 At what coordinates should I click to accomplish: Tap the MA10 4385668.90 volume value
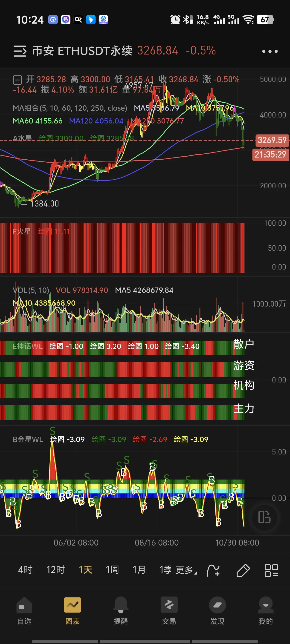(44, 303)
